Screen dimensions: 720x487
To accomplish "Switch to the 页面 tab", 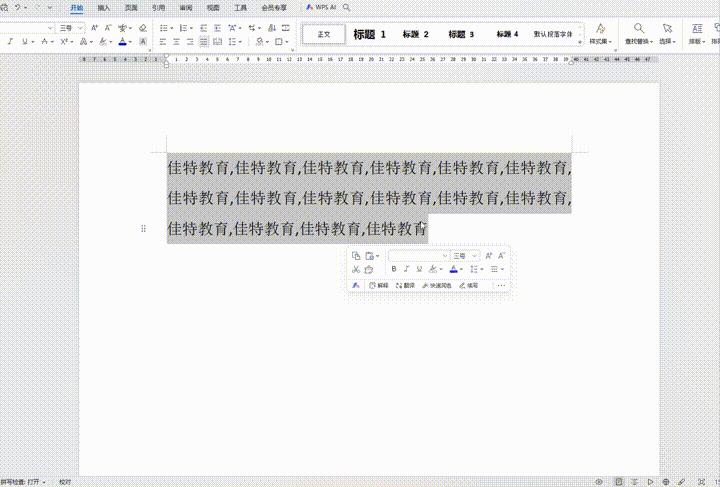I will click(131, 8).
